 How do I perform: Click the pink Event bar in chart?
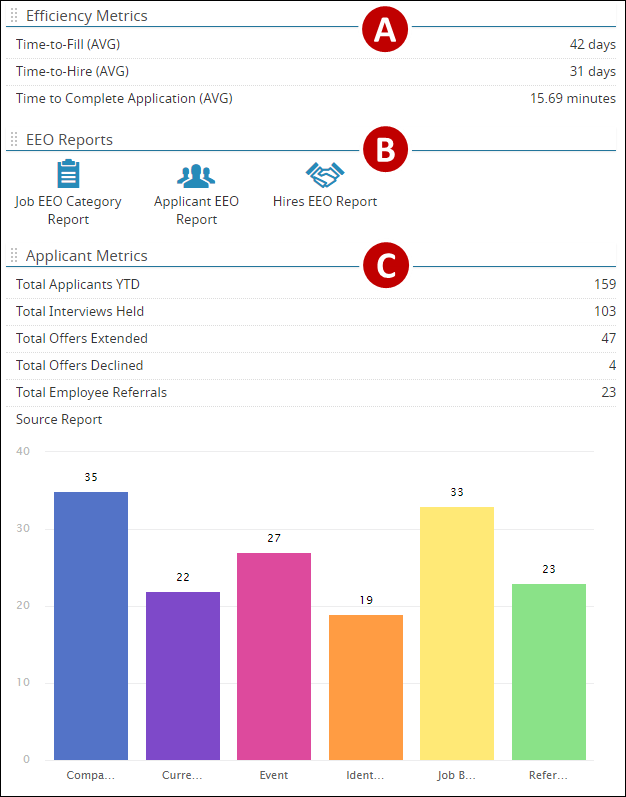pos(274,656)
